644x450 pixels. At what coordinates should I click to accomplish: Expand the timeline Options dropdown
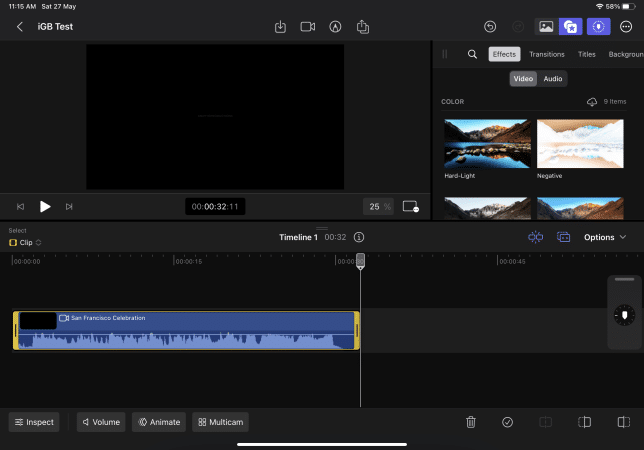pyautogui.click(x=605, y=237)
